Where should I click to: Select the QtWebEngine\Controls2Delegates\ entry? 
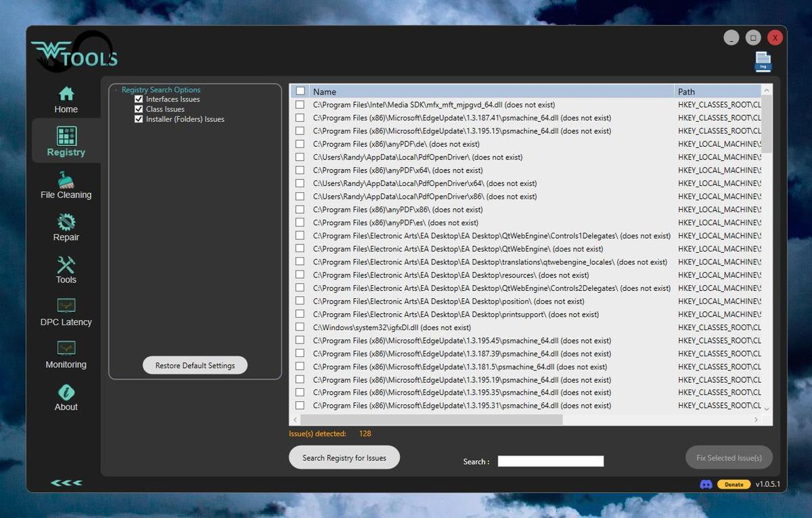tap(492, 288)
